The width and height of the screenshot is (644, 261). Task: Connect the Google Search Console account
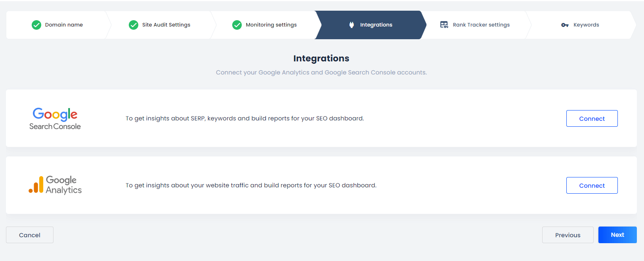coord(592,118)
